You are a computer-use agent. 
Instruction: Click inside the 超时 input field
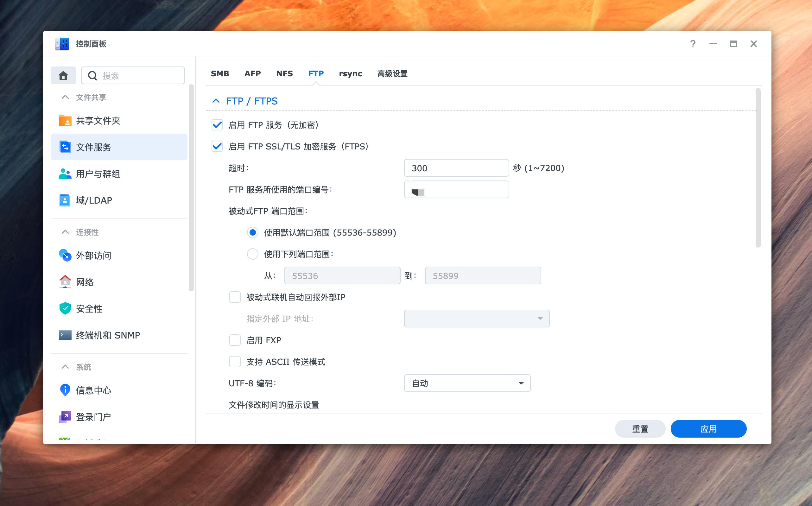coord(456,168)
